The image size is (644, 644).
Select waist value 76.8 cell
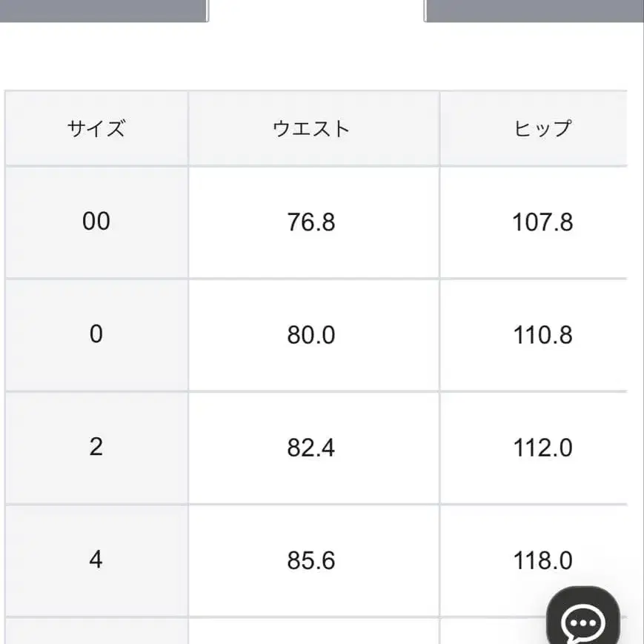tap(313, 222)
